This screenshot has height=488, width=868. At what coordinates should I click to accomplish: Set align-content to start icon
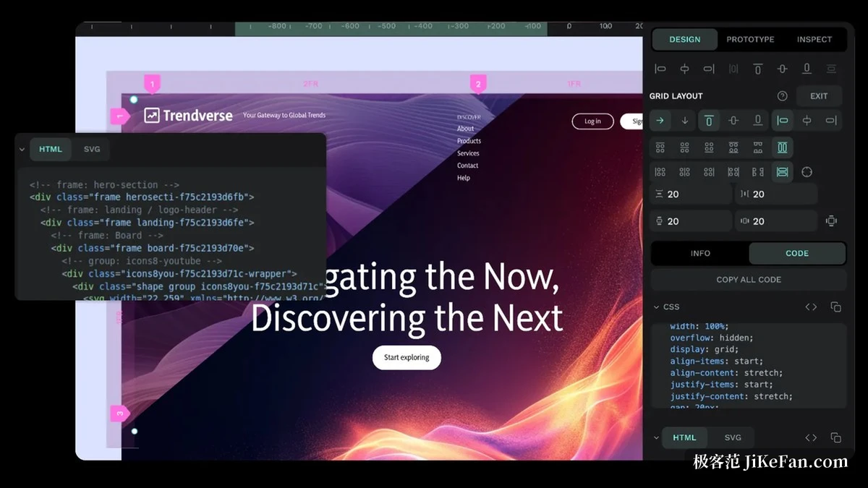pyautogui.click(x=660, y=147)
